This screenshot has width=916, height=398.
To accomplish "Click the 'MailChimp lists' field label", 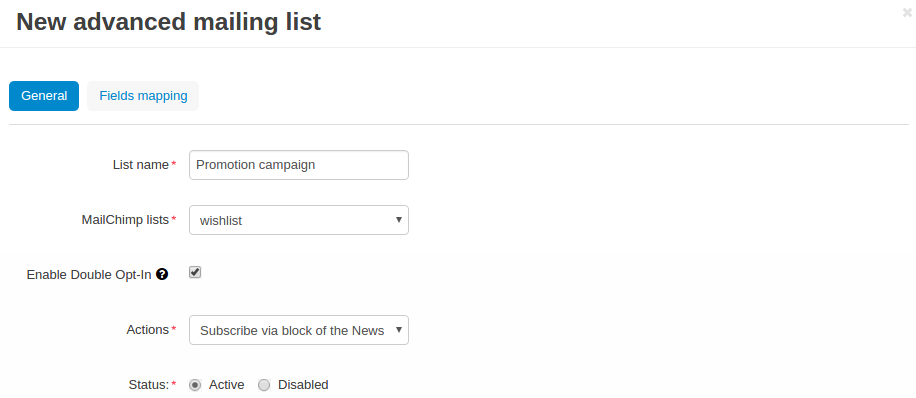I will (125, 220).
